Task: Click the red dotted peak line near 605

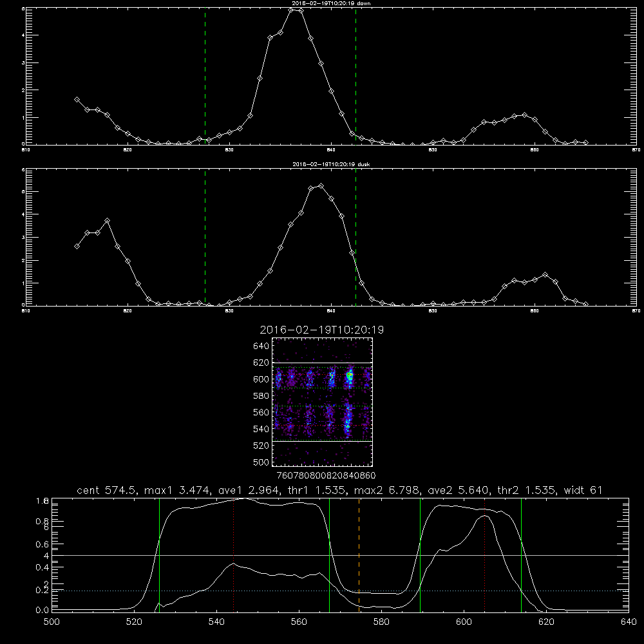Action: pos(485,554)
